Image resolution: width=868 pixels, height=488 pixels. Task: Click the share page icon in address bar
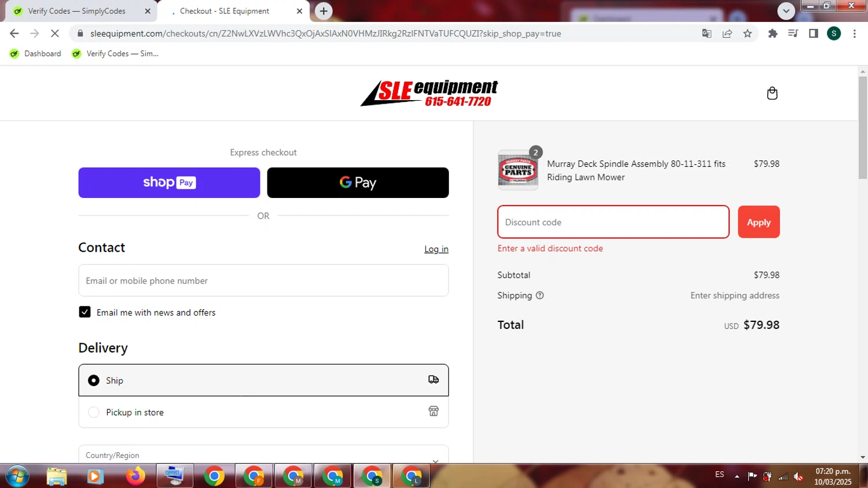(x=727, y=34)
